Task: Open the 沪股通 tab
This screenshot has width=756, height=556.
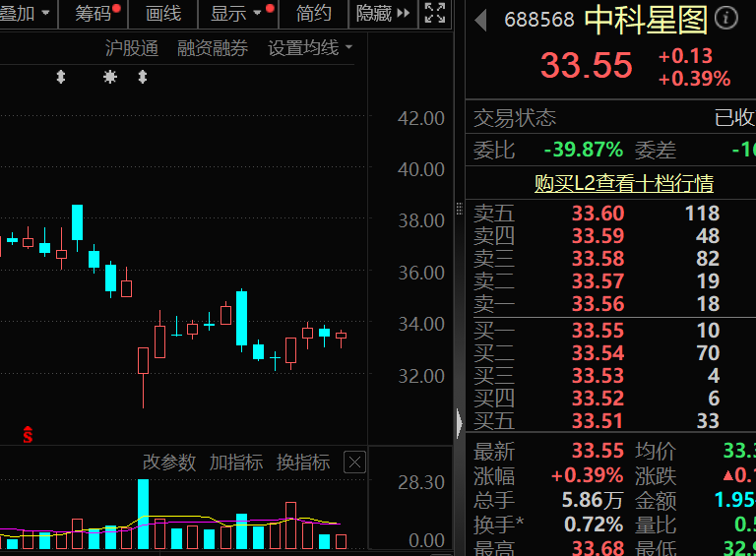Action: (x=132, y=48)
